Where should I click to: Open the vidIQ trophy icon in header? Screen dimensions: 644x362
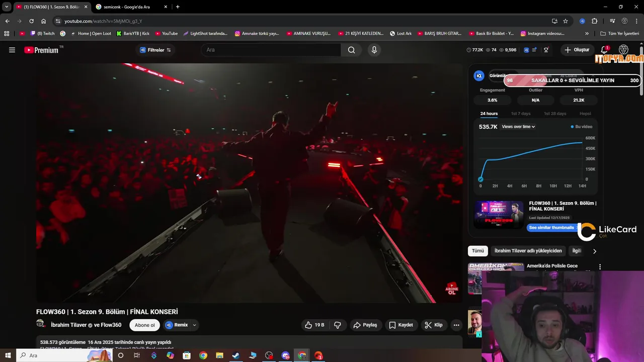546,50
